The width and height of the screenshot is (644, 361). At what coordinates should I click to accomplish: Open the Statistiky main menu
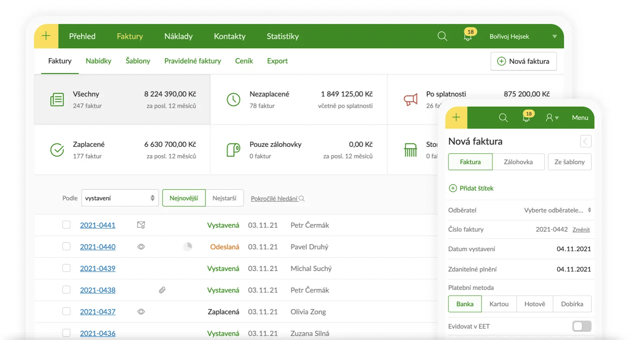point(283,36)
